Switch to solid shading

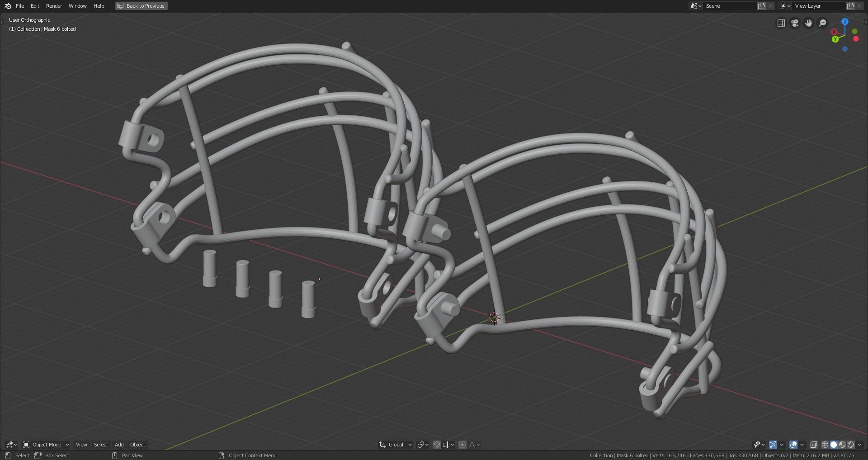[834, 445]
